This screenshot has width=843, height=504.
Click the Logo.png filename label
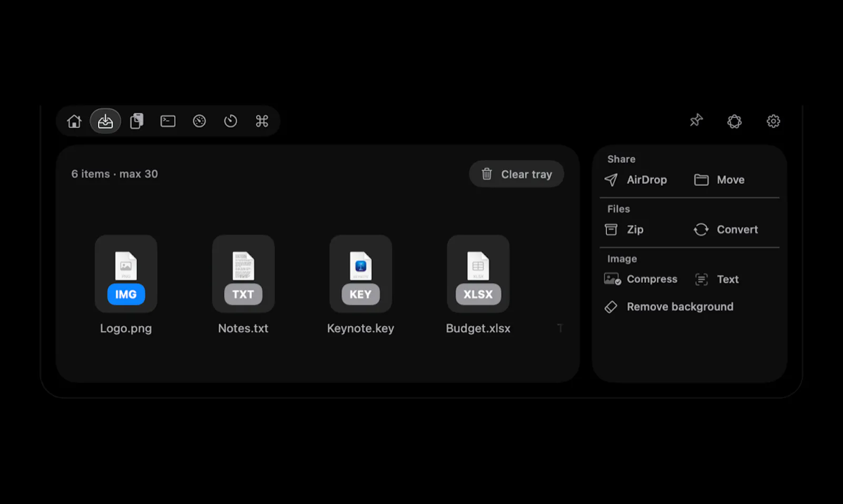click(x=126, y=329)
